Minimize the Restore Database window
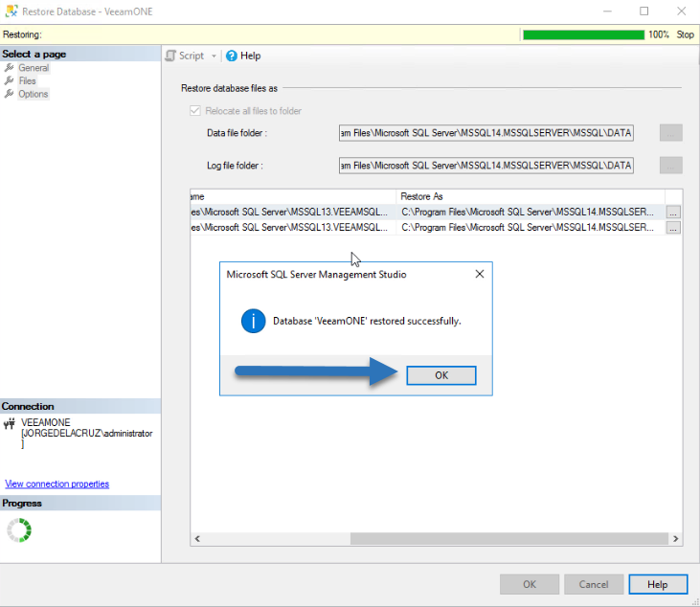Screen dimensions: 700x607 (x=607, y=11)
